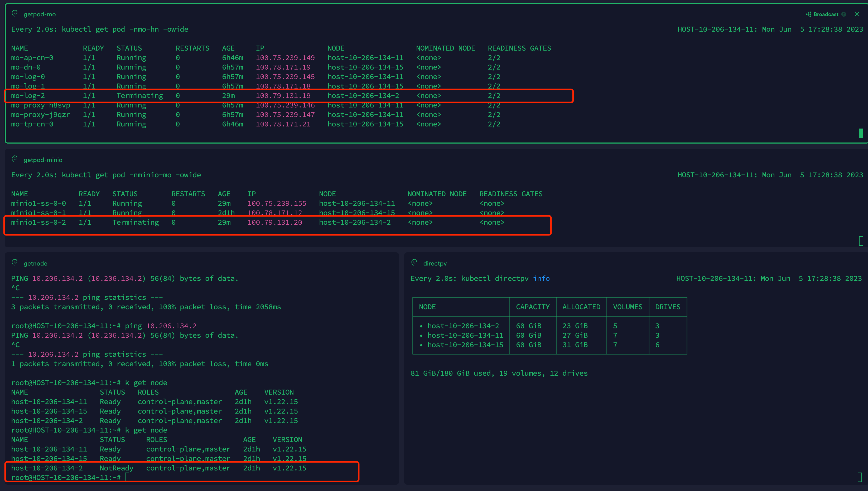The width and height of the screenshot is (868, 491).
Task: Click the Debian icon on the directpv pane
Action: pyautogui.click(x=414, y=262)
